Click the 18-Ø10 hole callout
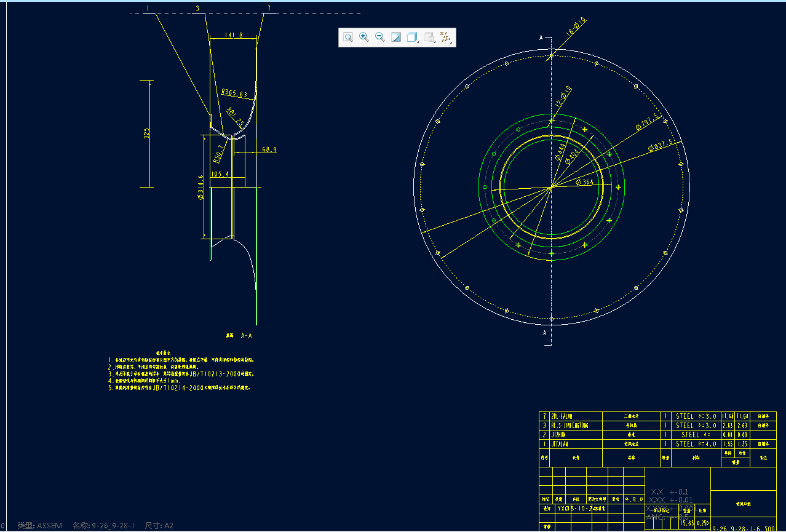The width and height of the screenshot is (786, 532). tap(576, 27)
